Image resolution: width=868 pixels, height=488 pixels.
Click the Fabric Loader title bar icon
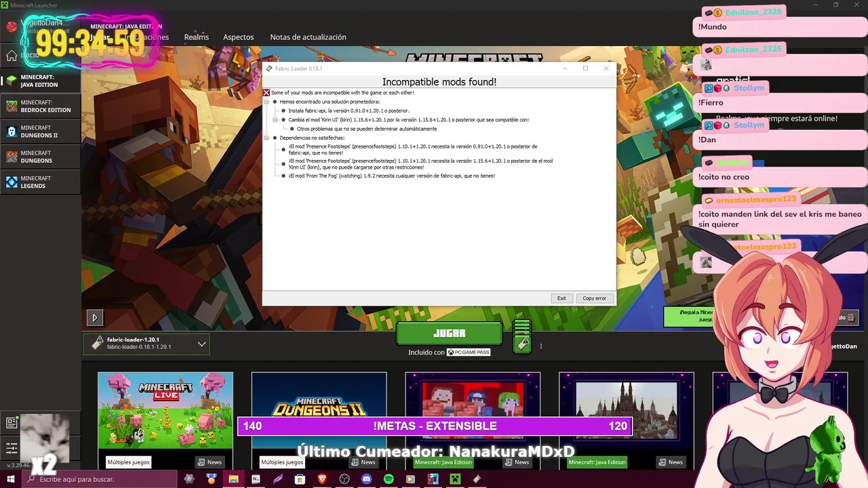[269, 68]
